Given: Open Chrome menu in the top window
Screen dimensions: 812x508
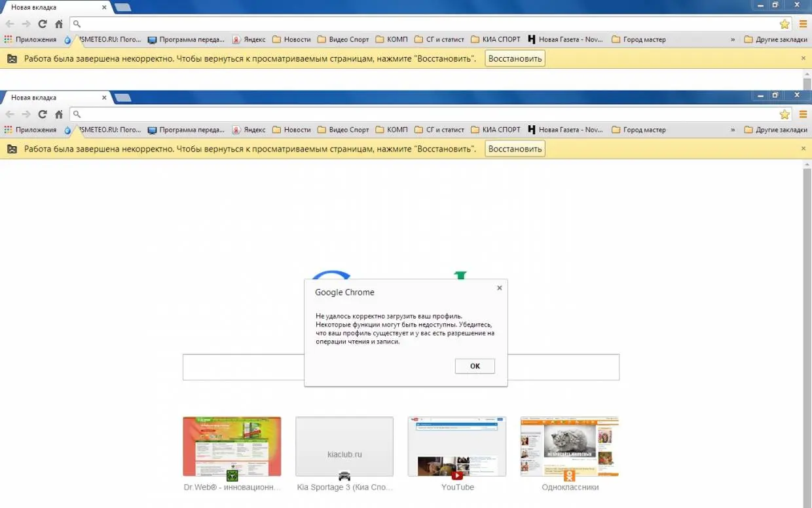Looking at the screenshot, I should 803,24.
